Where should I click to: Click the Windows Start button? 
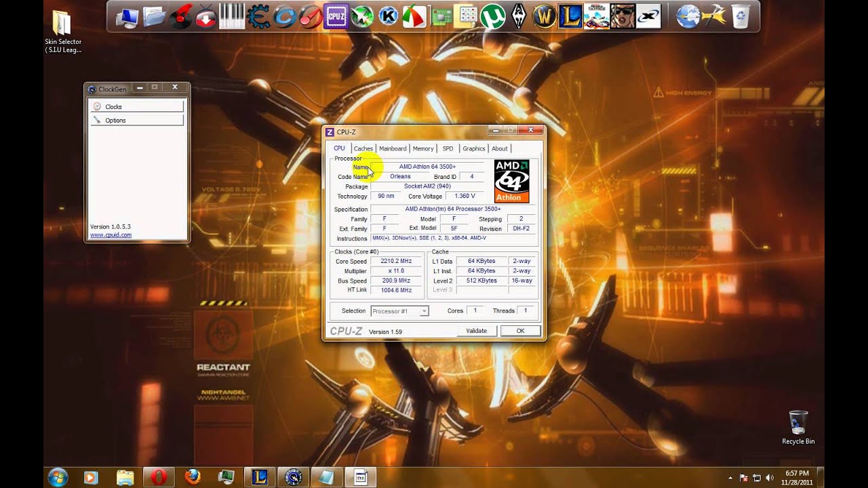coord(57,477)
